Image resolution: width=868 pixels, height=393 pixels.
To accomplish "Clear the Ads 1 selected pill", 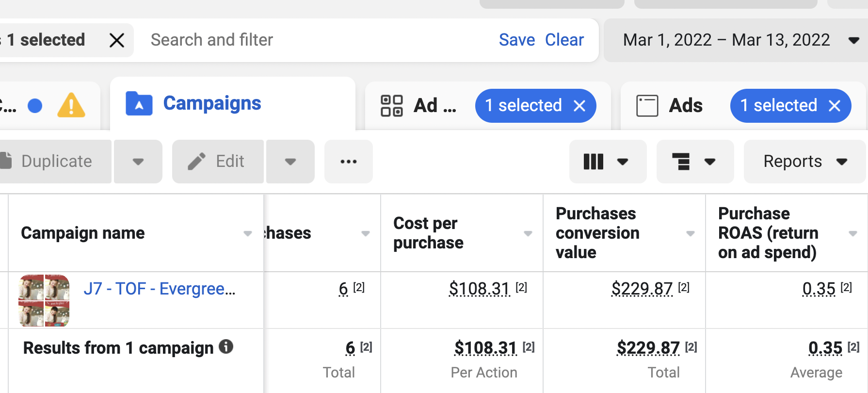I will point(835,106).
